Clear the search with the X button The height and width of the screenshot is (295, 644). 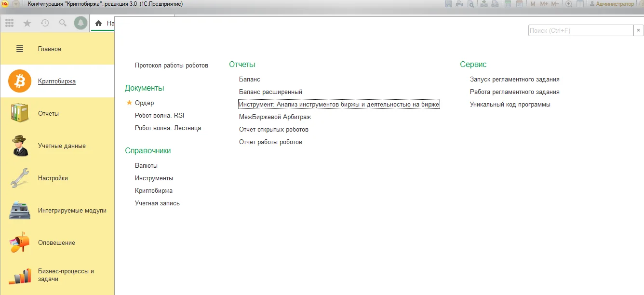click(639, 30)
